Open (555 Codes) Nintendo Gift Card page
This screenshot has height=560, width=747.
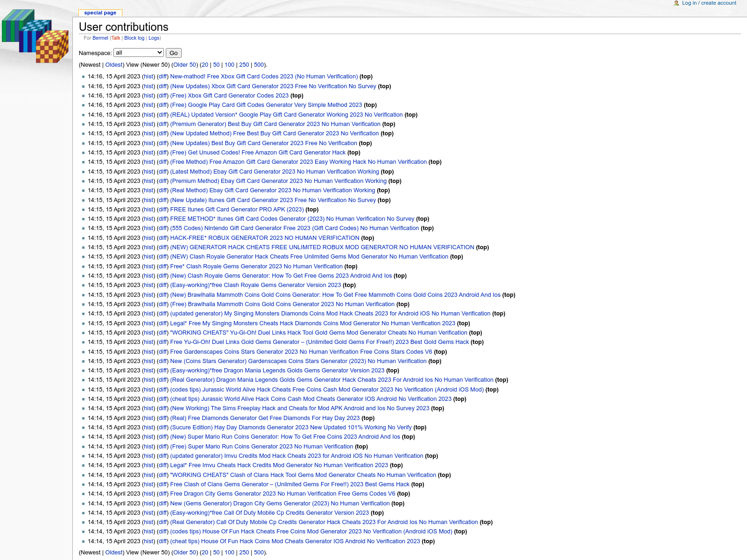click(x=295, y=228)
